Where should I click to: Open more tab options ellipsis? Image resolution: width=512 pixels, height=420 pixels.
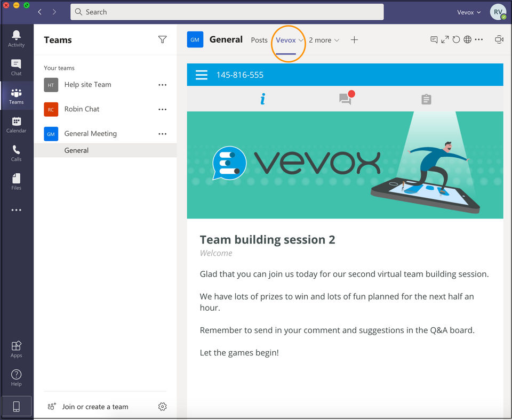pyautogui.click(x=479, y=39)
